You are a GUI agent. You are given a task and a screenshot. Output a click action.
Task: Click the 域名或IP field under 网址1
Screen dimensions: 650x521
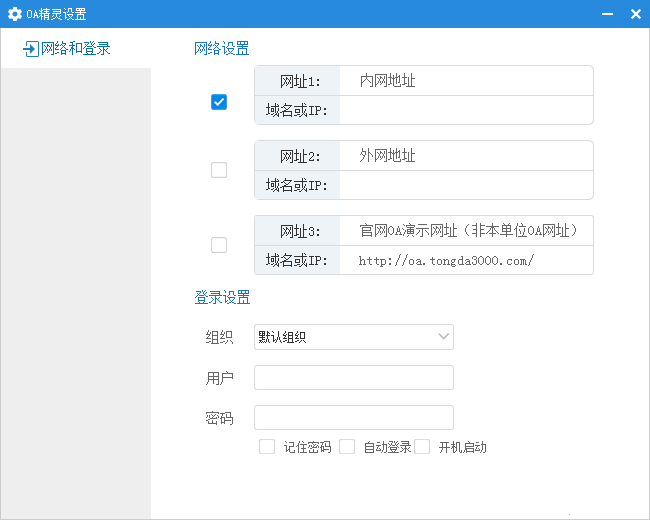pyautogui.click(x=465, y=110)
